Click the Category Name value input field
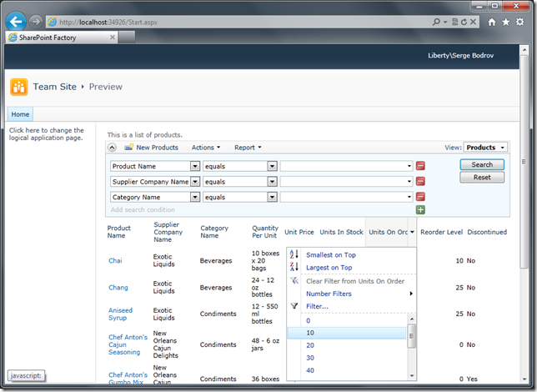537x392 pixels. click(x=346, y=197)
